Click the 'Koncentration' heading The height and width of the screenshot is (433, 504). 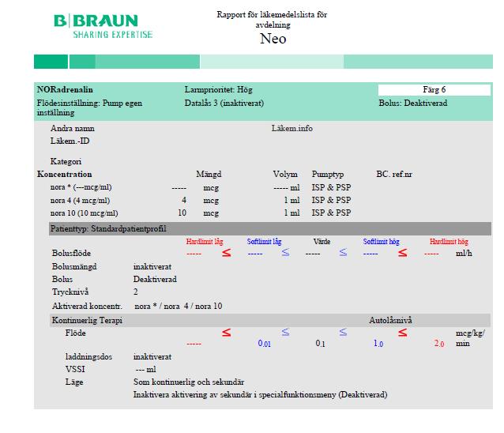click(x=64, y=175)
